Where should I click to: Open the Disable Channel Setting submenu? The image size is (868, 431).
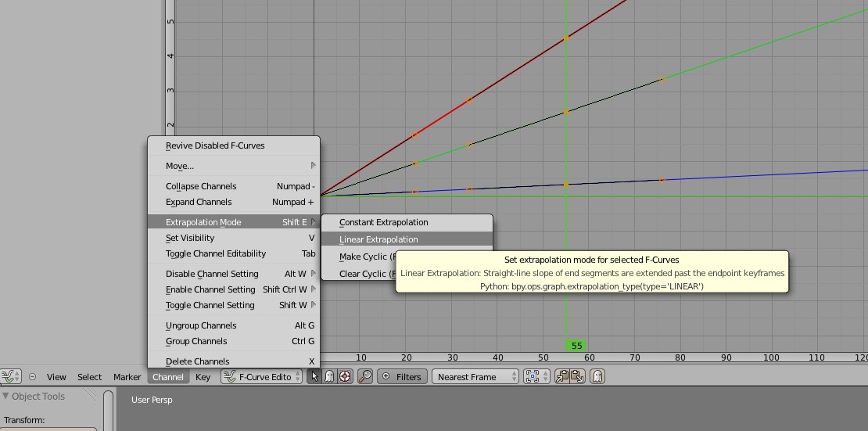(234, 274)
